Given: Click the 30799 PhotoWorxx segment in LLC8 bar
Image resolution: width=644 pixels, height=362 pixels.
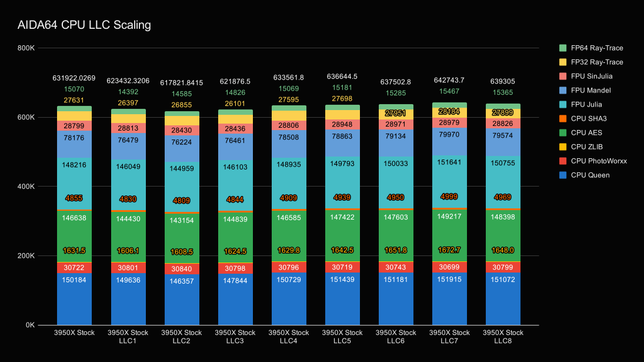Looking at the screenshot, I should (x=503, y=267).
